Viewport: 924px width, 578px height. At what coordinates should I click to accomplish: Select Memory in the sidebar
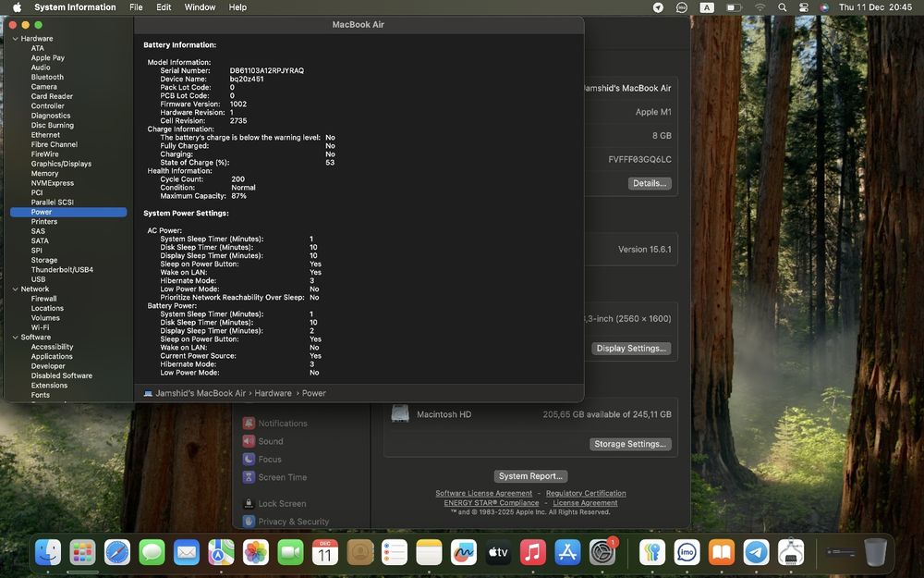point(44,174)
